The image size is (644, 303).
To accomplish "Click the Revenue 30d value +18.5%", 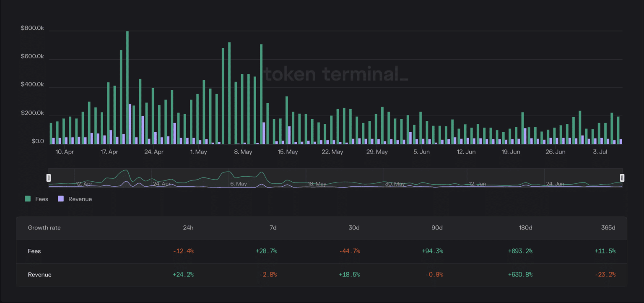I will (349, 275).
